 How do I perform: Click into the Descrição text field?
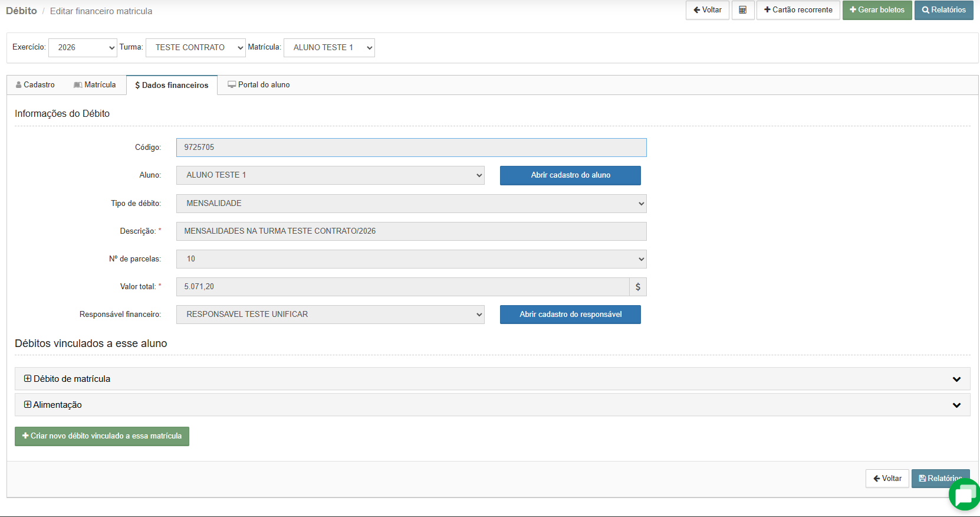(x=411, y=231)
